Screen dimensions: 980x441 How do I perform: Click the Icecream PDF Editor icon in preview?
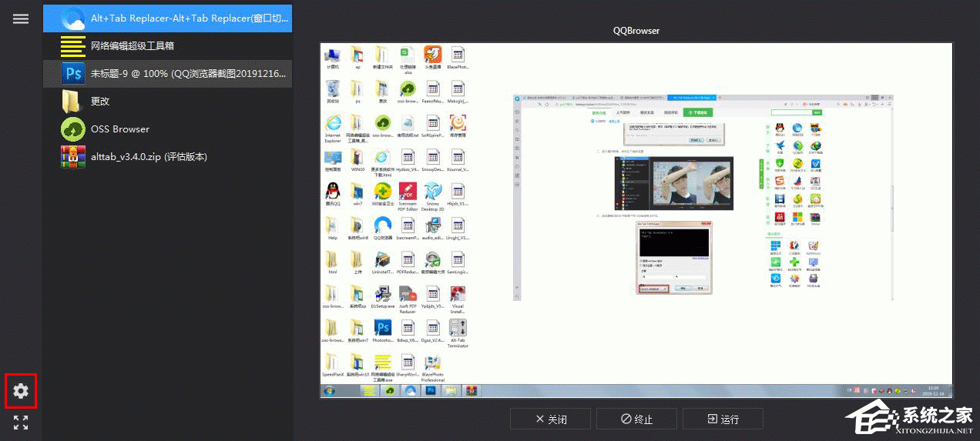coord(408,192)
